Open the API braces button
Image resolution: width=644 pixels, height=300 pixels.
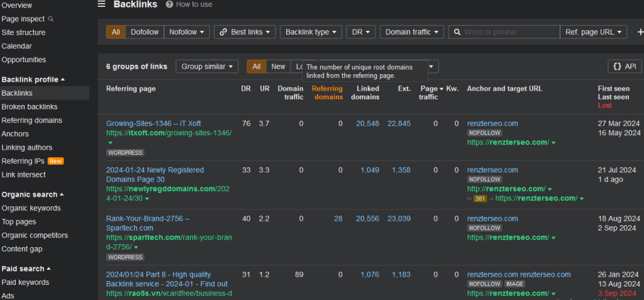pos(625,66)
